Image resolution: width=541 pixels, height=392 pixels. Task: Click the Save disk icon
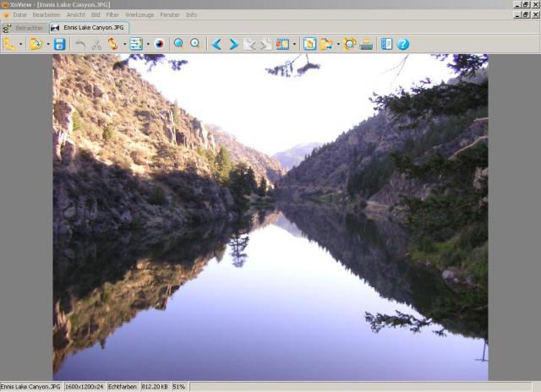[x=60, y=44]
